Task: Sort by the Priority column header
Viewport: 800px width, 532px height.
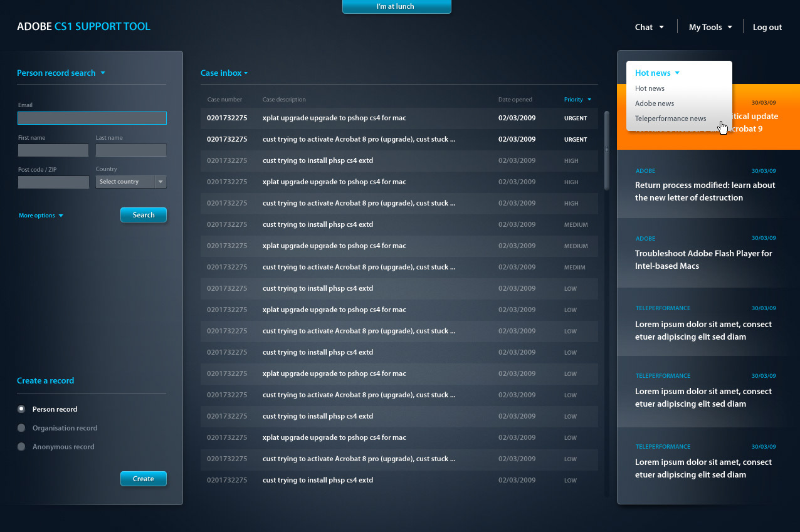Action: click(x=577, y=100)
